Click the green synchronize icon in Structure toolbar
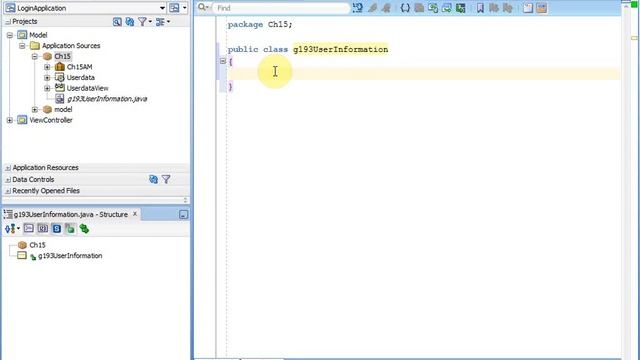Image resolution: width=640 pixels, height=360 pixels. point(84,229)
